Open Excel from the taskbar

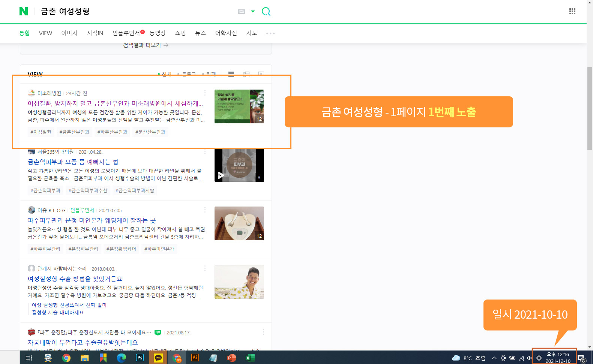250,358
